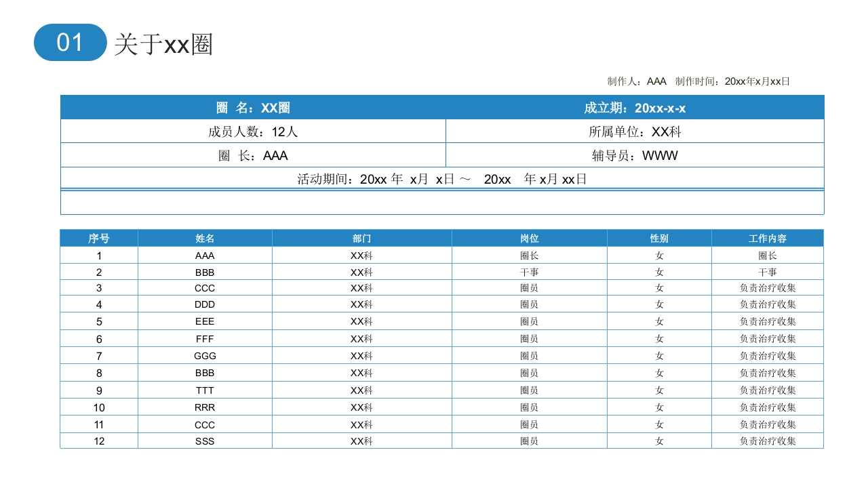Screen dimensions: 868x488
Task: Click the 部门 column header
Action: tap(361, 239)
